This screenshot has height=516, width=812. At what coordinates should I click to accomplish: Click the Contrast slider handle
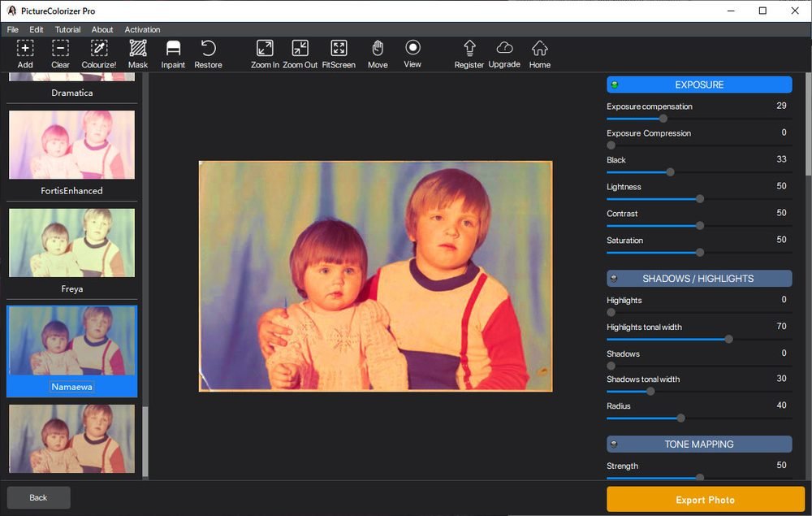point(700,226)
